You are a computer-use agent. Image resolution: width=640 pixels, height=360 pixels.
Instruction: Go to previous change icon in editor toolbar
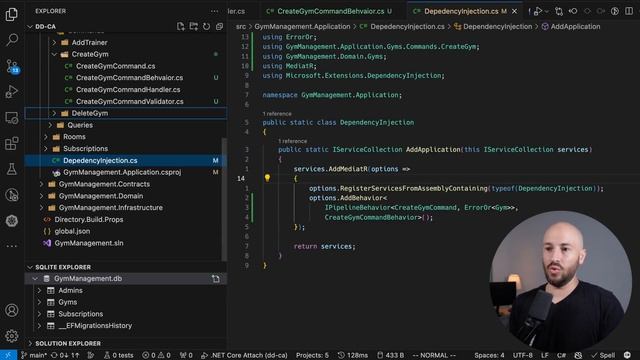click(x=573, y=11)
